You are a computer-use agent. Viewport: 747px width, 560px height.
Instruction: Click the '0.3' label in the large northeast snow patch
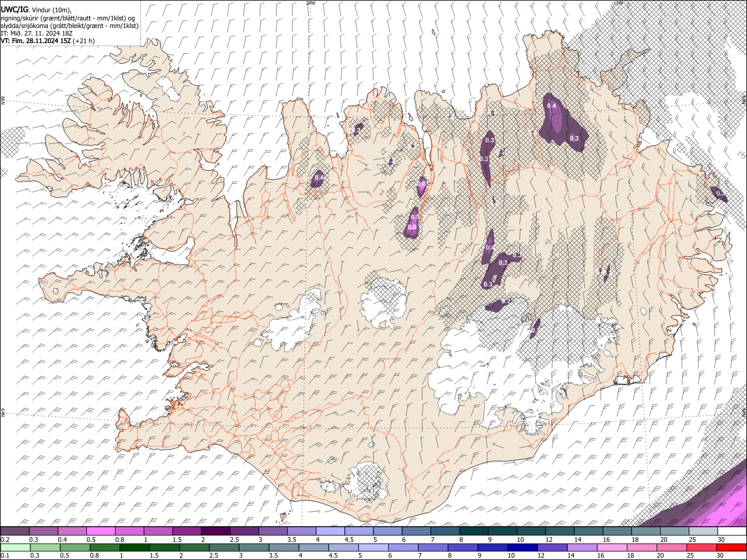[574, 138]
